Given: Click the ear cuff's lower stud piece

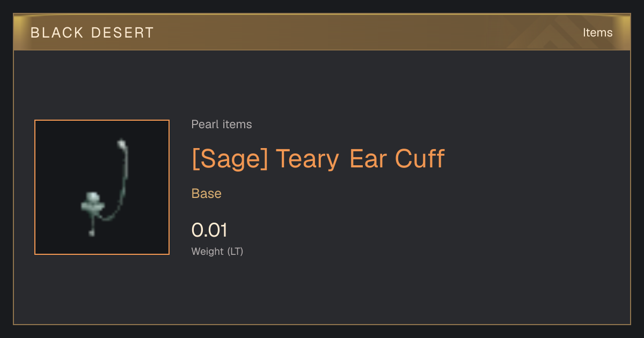Looking at the screenshot, I should pos(92,202).
